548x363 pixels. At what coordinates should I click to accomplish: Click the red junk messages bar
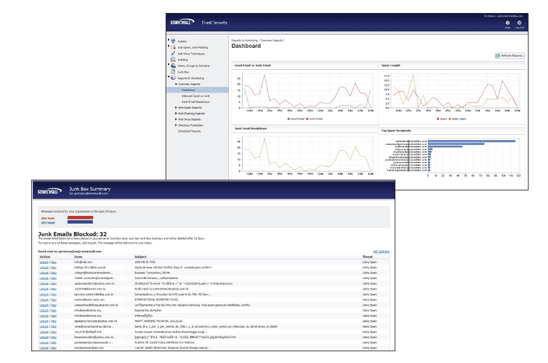point(80,218)
